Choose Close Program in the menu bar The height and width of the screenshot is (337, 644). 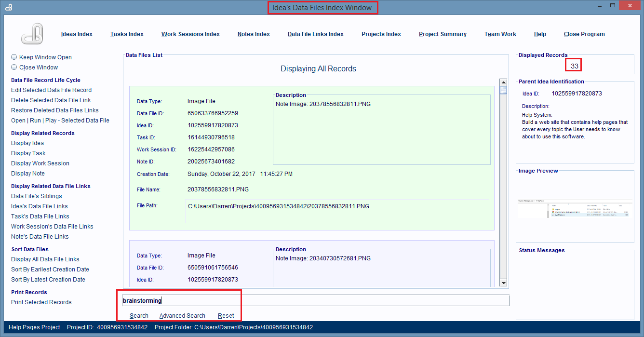coord(584,34)
